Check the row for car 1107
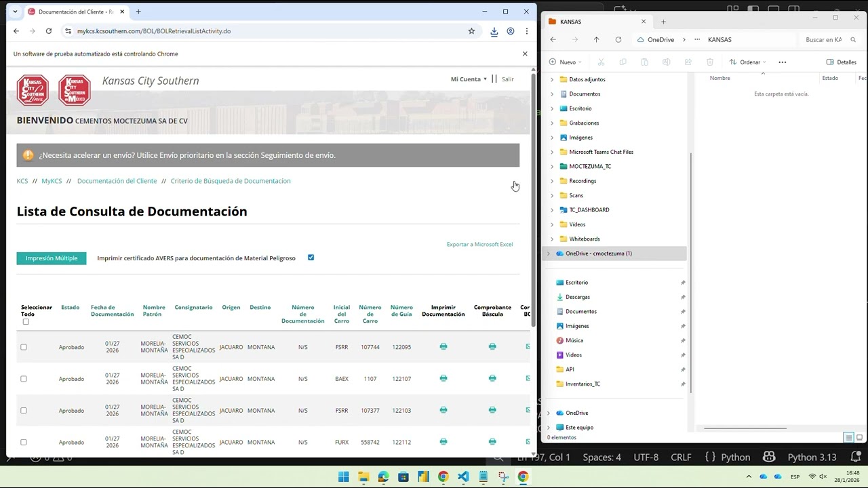 [24, 379]
